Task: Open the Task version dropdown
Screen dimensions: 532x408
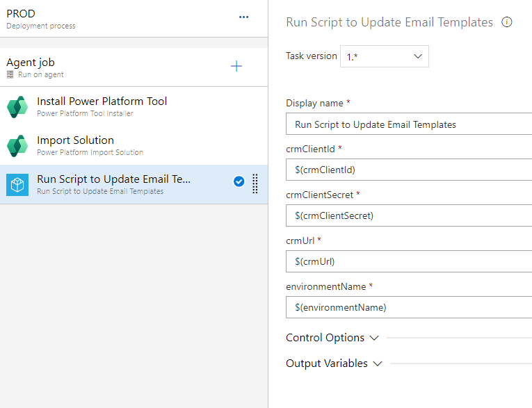Action: pyautogui.click(x=384, y=56)
